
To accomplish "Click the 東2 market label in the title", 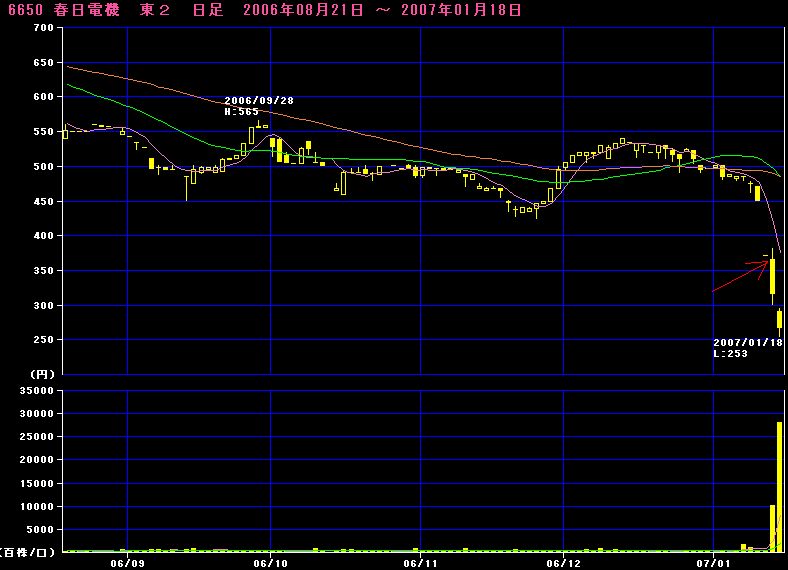I will coord(155,10).
